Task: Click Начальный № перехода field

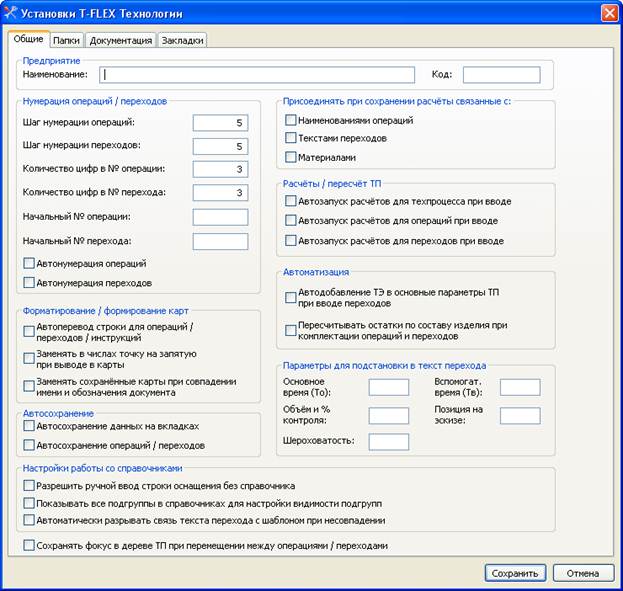Action: pos(221,241)
